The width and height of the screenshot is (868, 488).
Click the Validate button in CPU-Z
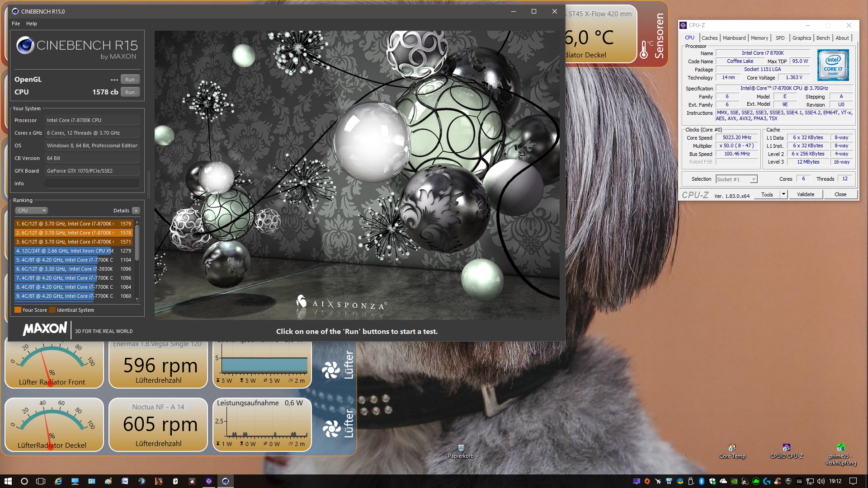[805, 194]
